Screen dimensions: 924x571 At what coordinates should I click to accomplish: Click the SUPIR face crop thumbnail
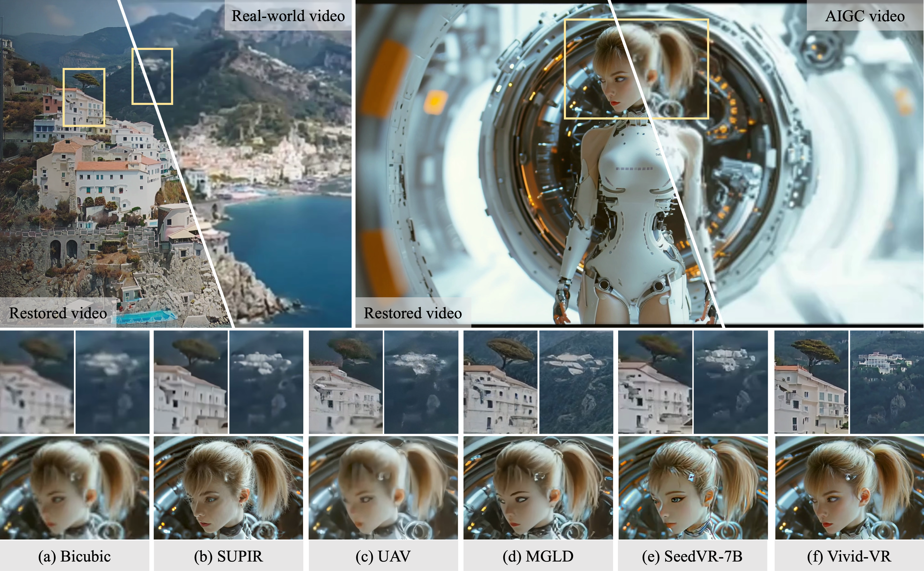[x=228, y=488]
